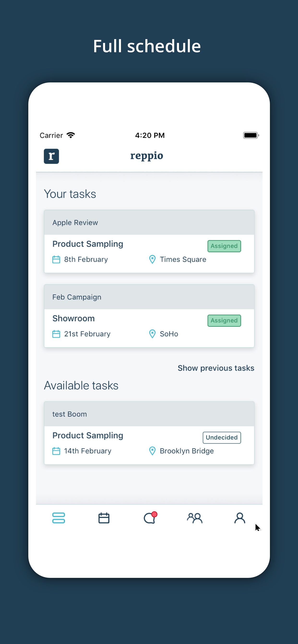298x644 pixels.
Task: Click location pin beside Brooklyn Bridge
Action: pyautogui.click(x=152, y=451)
